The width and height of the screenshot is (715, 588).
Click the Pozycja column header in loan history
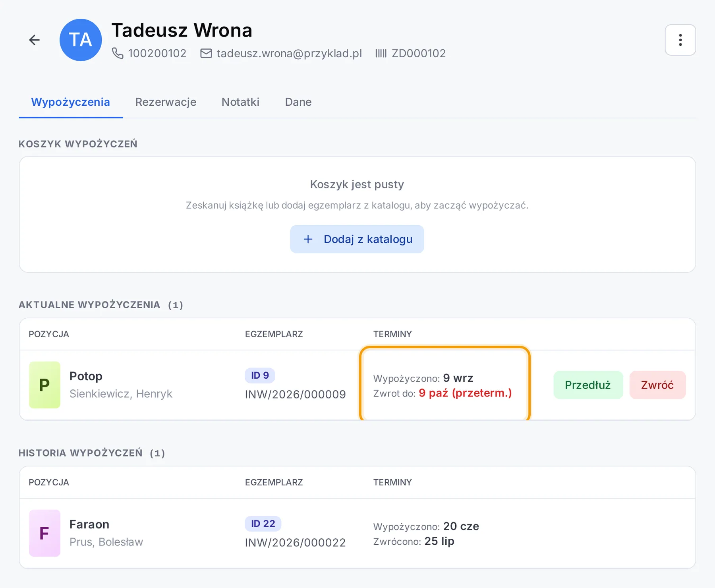(x=49, y=482)
